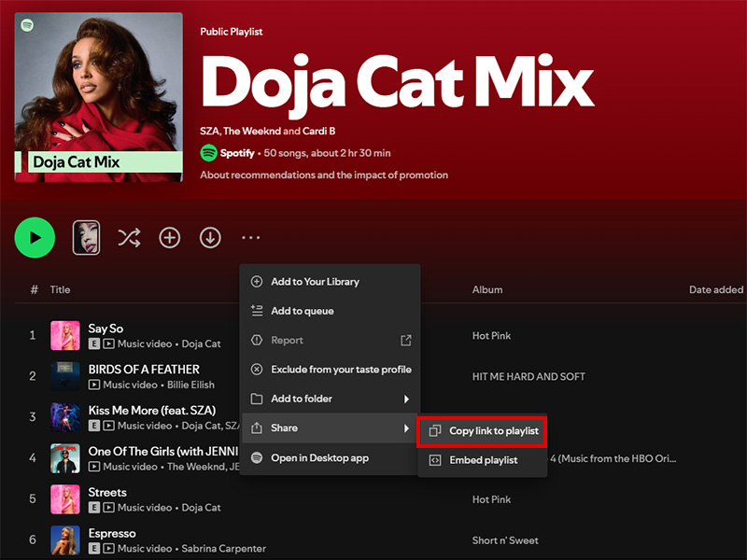Click the copy icon in the submenu
This screenshot has height=560, width=747.
[434, 430]
